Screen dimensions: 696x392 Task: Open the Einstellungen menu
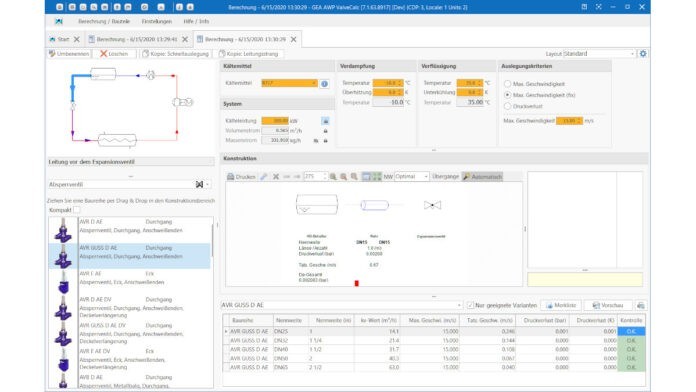coord(157,21)
